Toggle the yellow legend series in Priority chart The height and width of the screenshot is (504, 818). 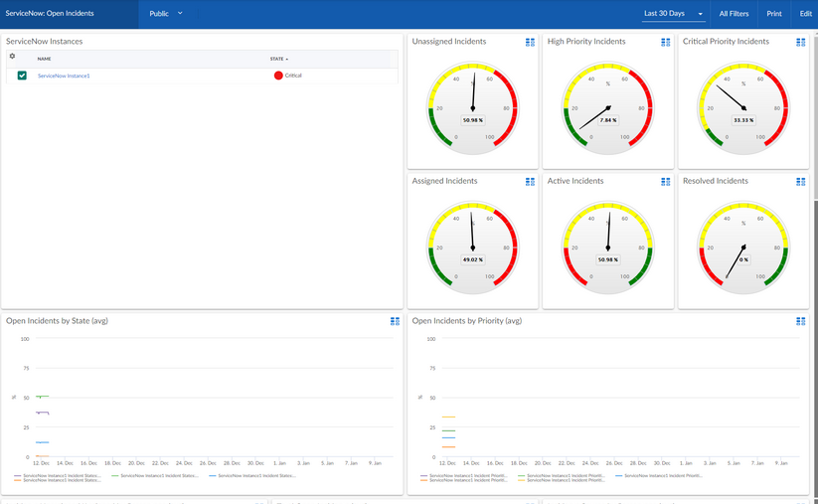[x=562, y=480]
